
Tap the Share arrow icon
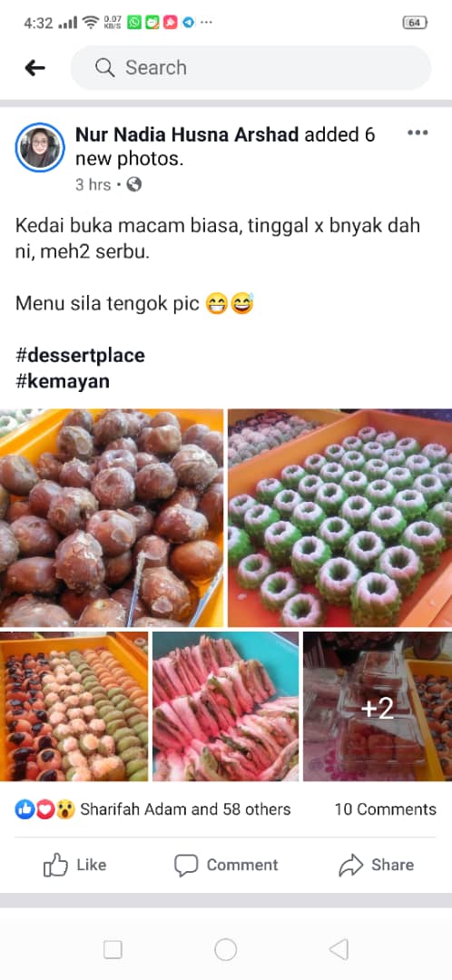(350, 866)
